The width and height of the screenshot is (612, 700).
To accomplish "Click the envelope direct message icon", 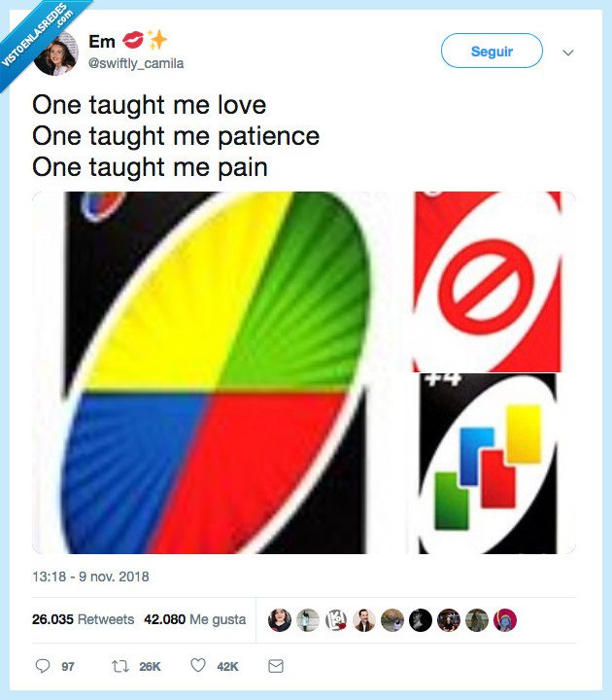I will (275, 666).
